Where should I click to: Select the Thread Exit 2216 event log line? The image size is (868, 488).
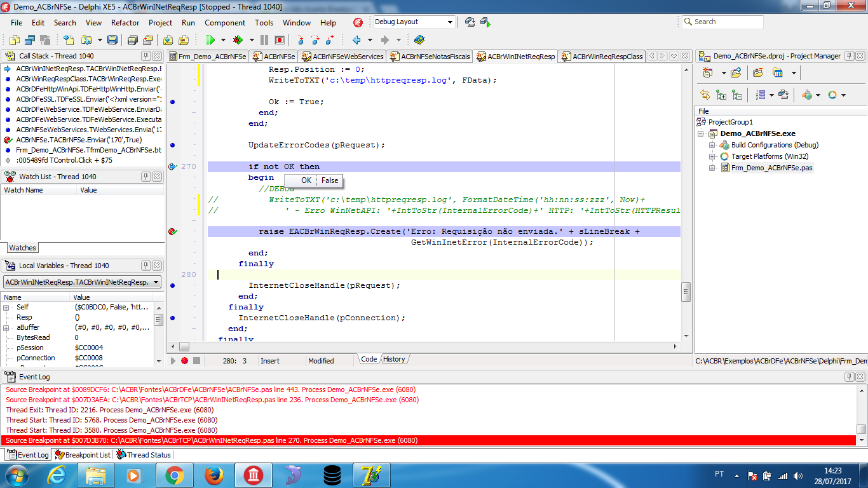pyautogui.click(x=109, y=410)
